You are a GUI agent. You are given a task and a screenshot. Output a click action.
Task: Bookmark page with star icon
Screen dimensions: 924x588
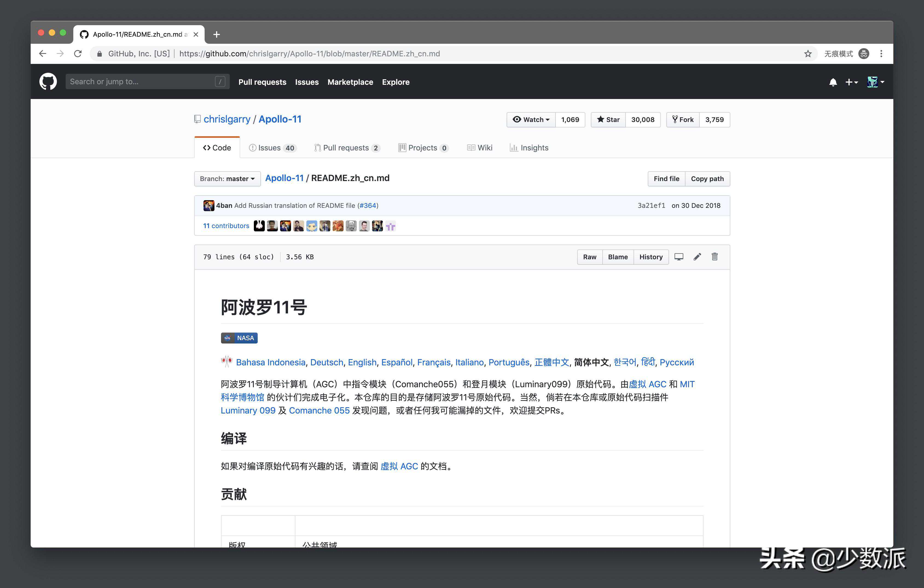tap(808, 54)
